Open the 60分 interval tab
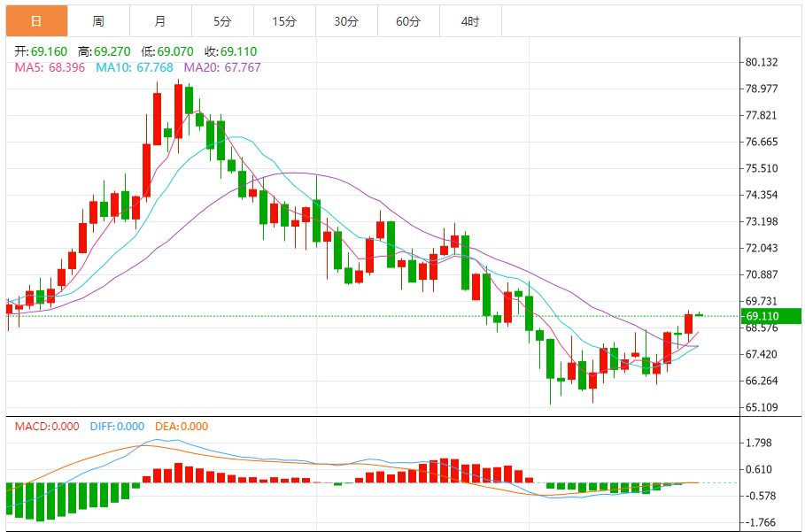 [x=408, y=21]
